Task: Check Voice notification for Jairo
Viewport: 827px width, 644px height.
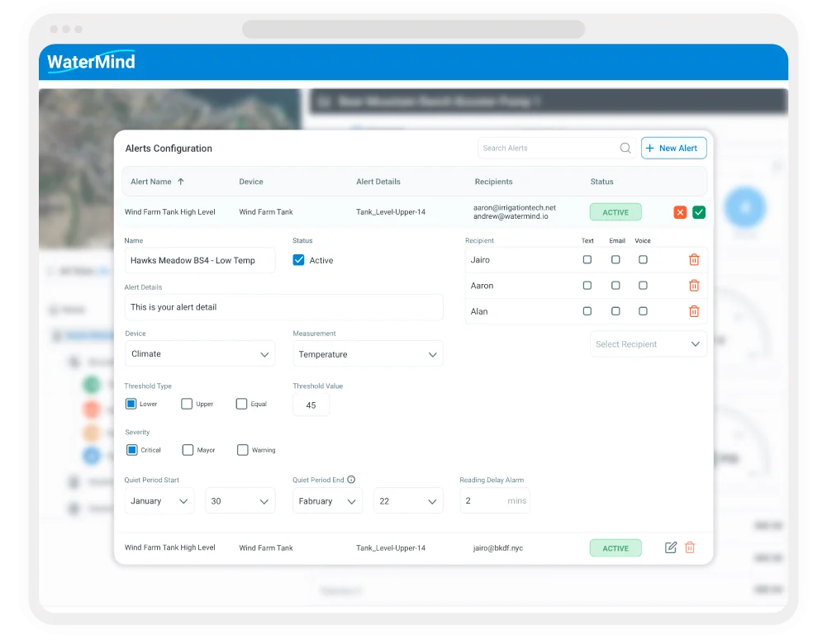Action: pyautogui.click(x=643, y=259)
